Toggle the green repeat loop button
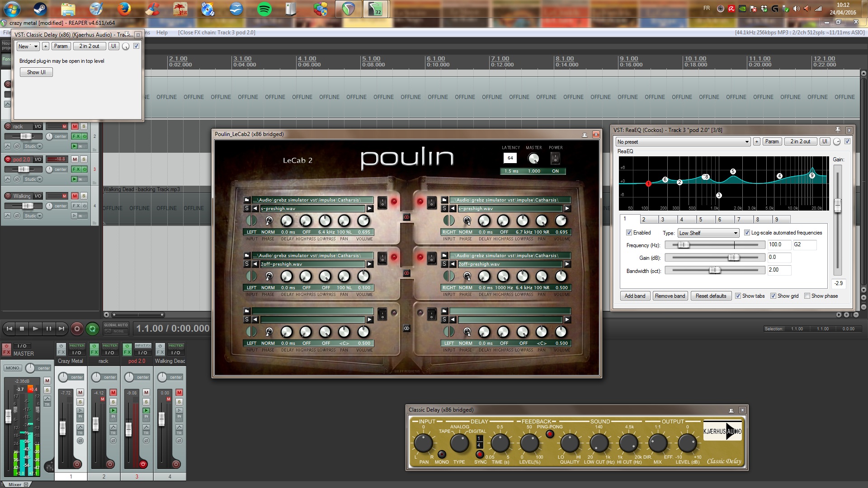This screenshot has height=488, width=868. (92, 328)
